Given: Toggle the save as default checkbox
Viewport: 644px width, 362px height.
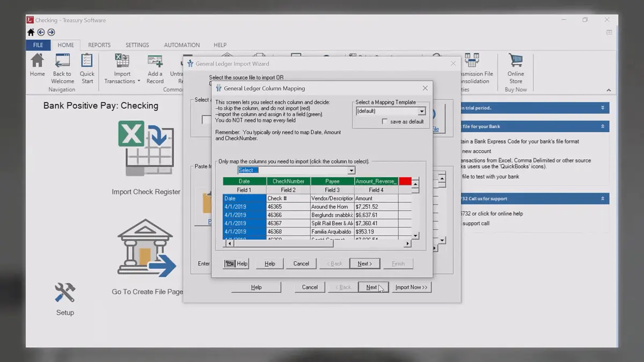Looking at the screenshot, I should click(x=384, y=122).
